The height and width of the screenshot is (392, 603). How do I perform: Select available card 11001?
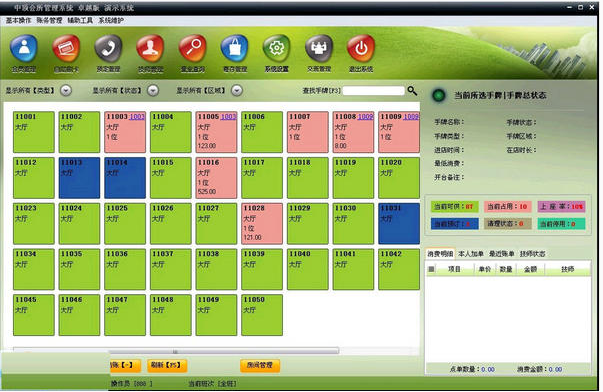click(x=34, y=132)
